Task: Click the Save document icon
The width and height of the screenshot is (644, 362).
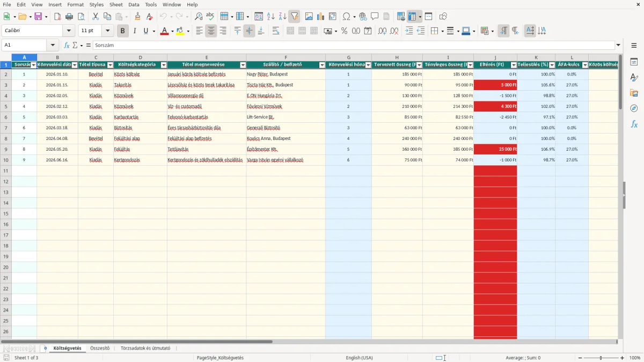Action: pyautogui.click(x=38, y=17)
